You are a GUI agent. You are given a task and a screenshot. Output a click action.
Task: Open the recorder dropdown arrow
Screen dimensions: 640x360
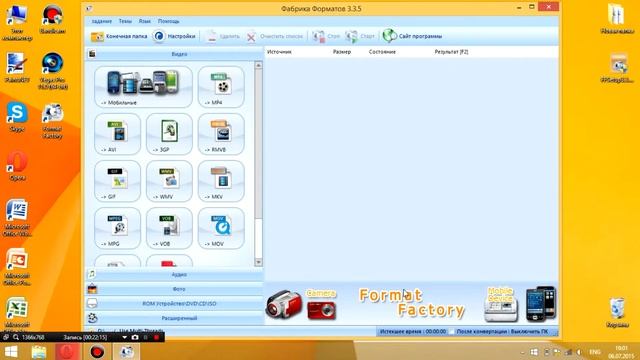[x=124, y=338]
